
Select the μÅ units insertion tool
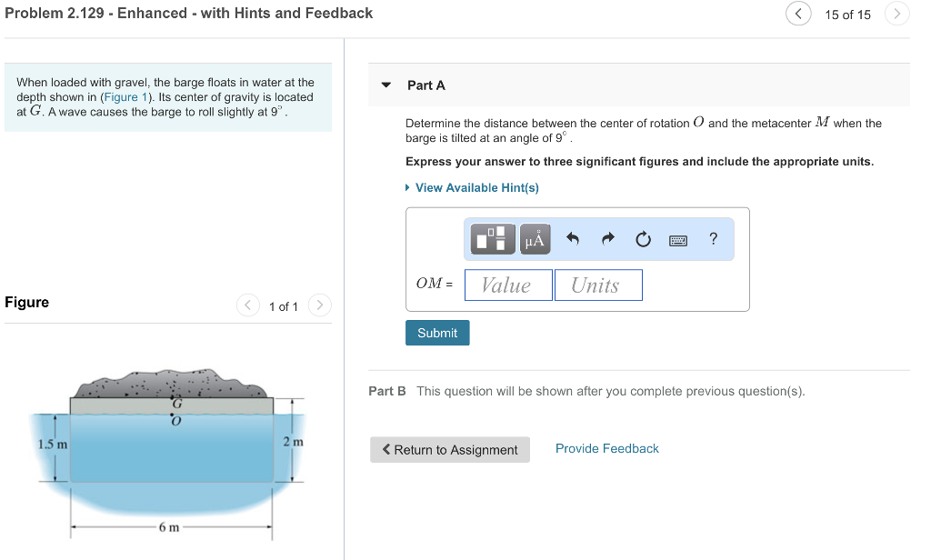(x=534, y=239)
